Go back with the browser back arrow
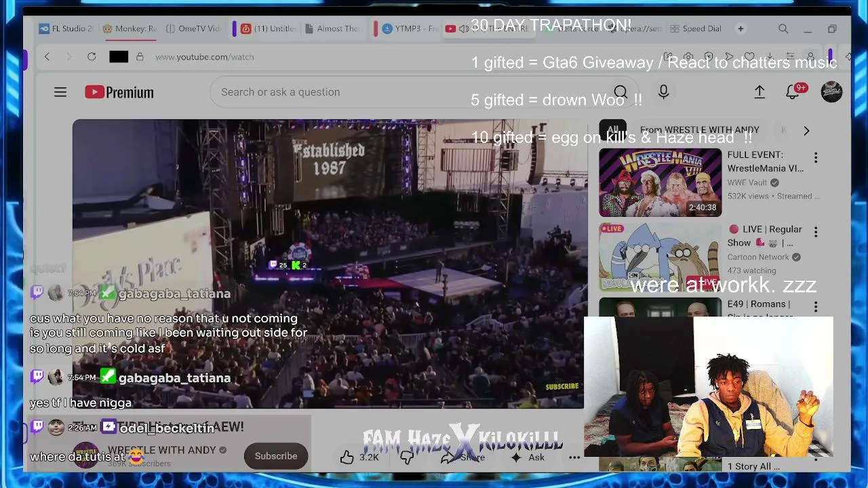Viewport: 868px width, 488px height. point(47,57)
